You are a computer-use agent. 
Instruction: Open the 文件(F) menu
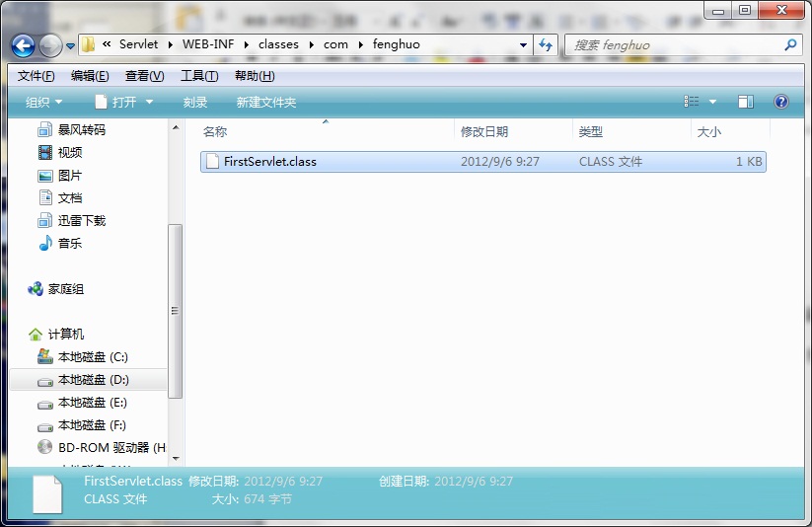[x=36, y=76]
